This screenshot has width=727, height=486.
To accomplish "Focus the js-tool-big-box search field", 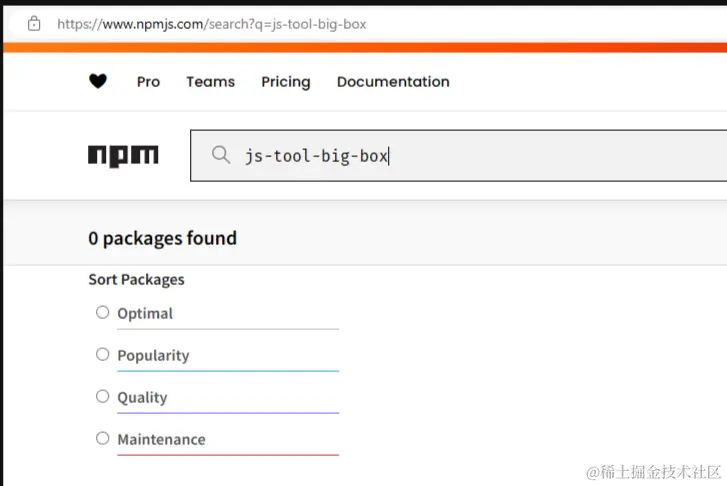I will 480,156.
